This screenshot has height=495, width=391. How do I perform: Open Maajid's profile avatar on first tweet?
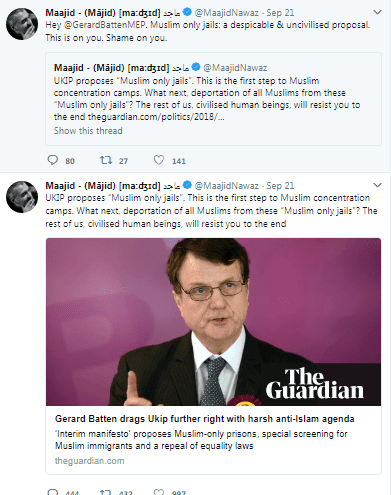(22, 24)
